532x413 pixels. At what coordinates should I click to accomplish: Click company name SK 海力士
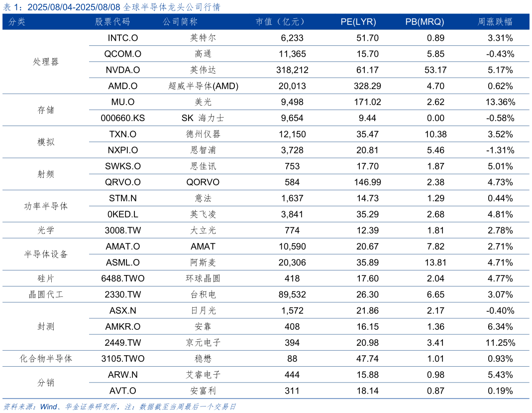click(203, 118)
